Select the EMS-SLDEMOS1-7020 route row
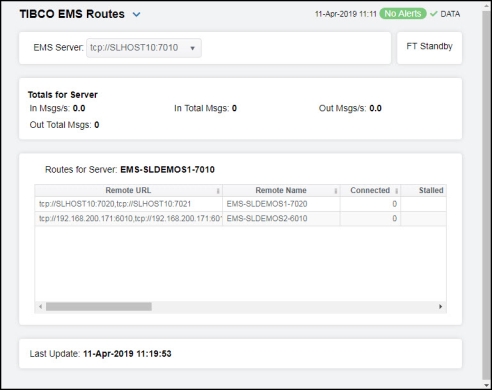The height and width of the screenshot is (390, 492). 240,204
